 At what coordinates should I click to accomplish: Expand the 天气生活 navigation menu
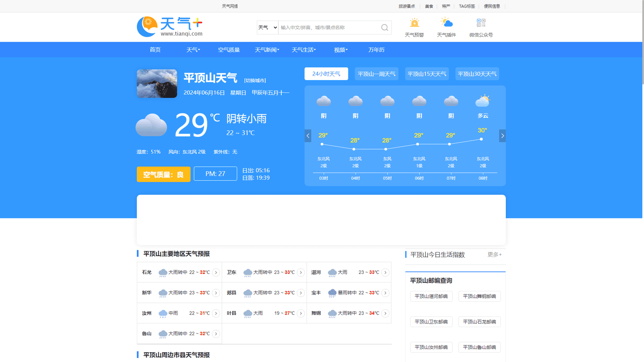(x=304, y=50)
